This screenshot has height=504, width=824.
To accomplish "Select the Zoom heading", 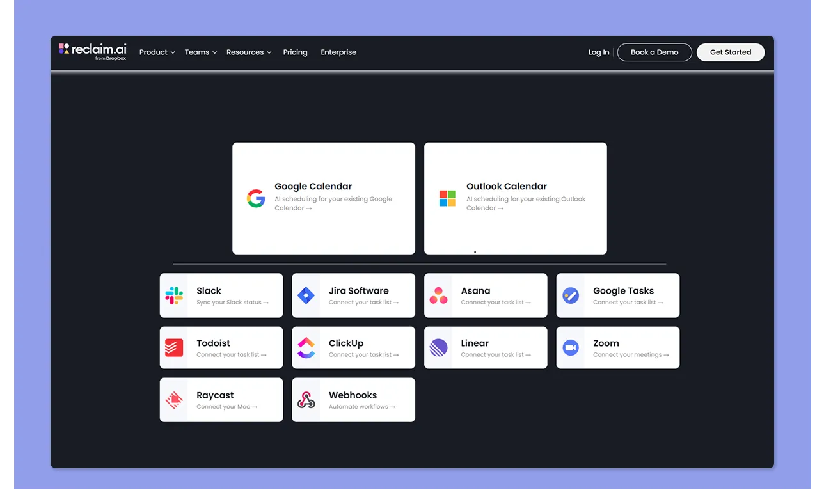I will click(606, 343).
